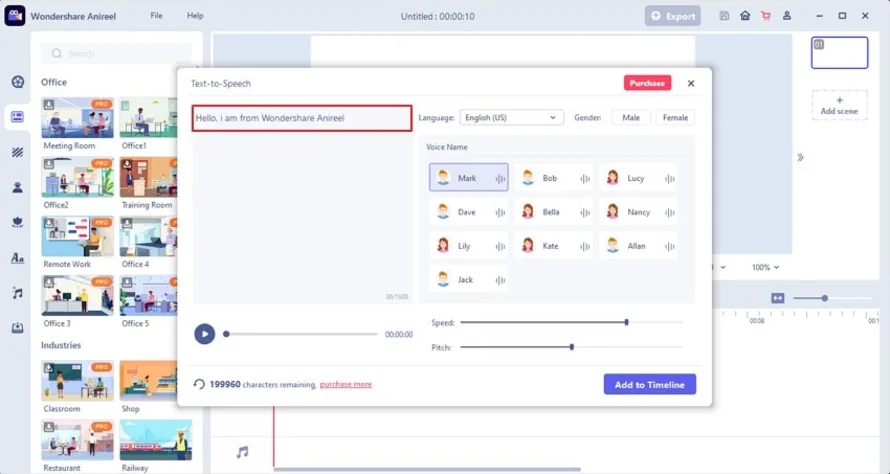Preview Jack's voice waveform icon
The image size is (890, 474).
click(500, 280)
